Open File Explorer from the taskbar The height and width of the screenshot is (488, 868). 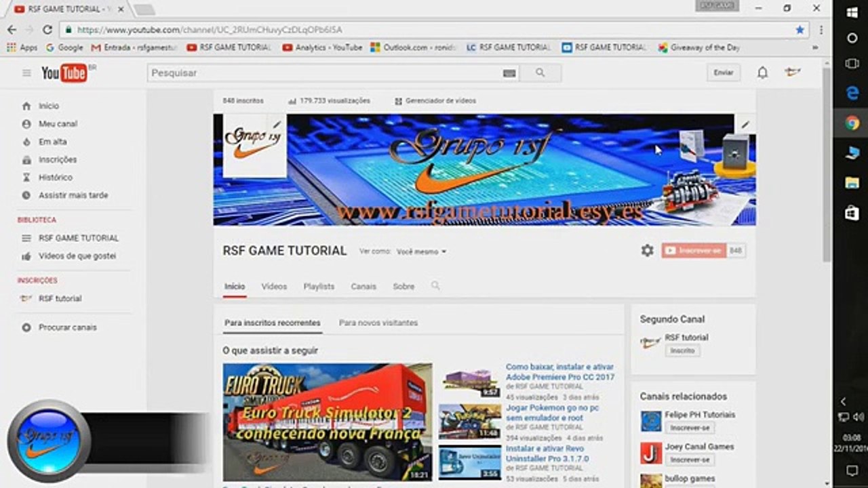[852, 182]
